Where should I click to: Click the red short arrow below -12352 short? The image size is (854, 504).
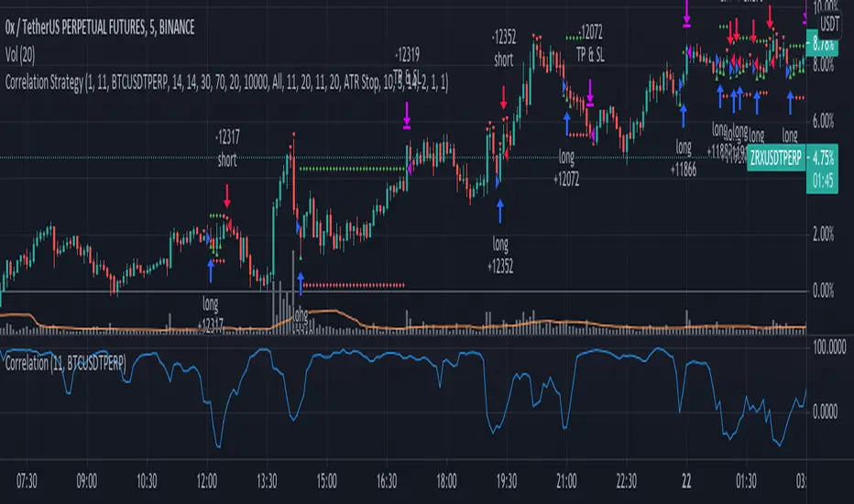[504, 97]
